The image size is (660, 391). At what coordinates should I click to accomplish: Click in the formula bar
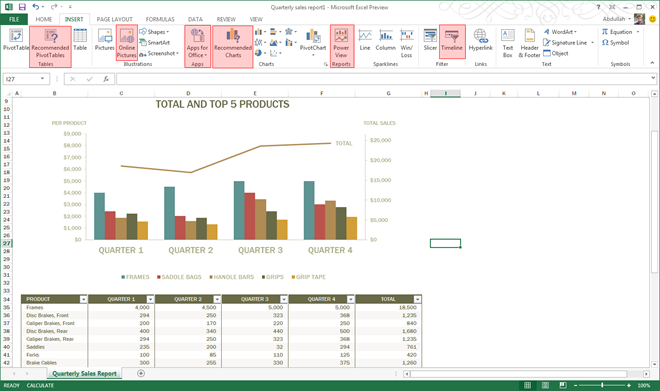coord(383,79)
